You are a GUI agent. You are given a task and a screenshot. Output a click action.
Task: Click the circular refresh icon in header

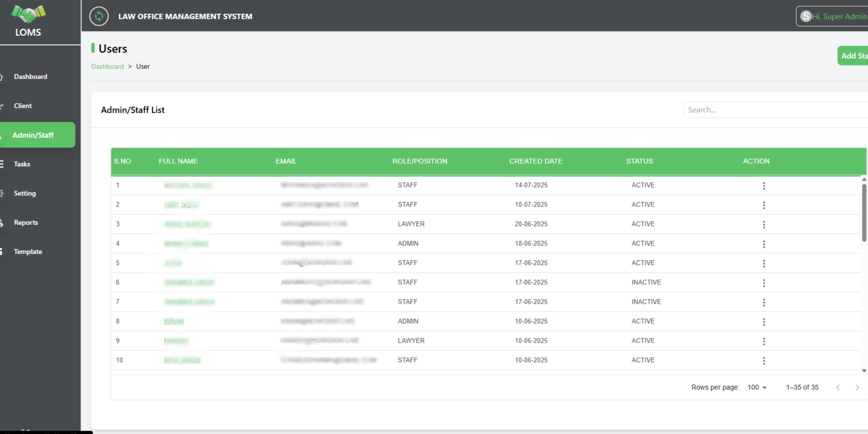tap(99, 16)
